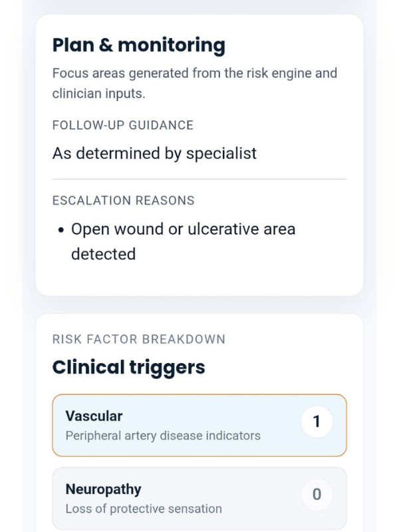Click 'clinician inputs.' in the description
Image resolution: width=399 pixels, height=532 pixels.
[x=98, y=93]
